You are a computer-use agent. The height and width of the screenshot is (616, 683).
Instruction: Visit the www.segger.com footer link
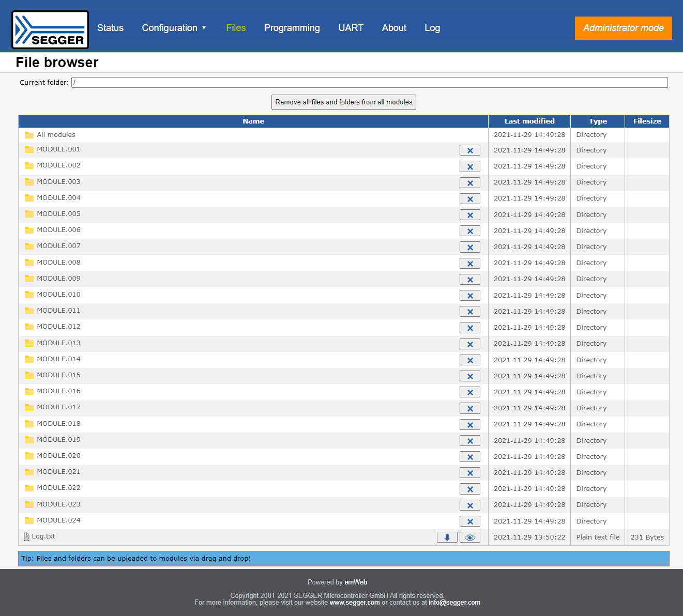coord(354,603)
